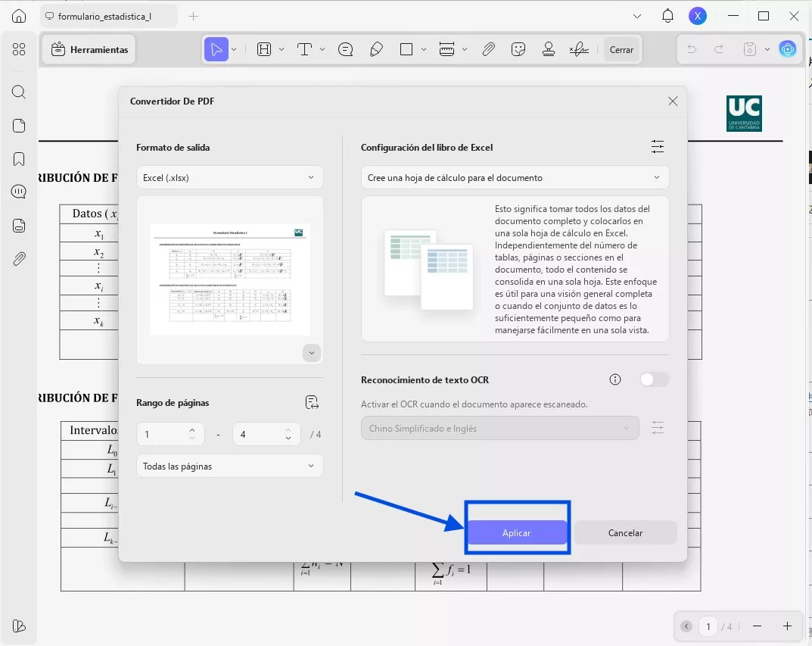Enable the OCR text recognition switch
The image size is (812, 646).
click(x=654, y=379)
